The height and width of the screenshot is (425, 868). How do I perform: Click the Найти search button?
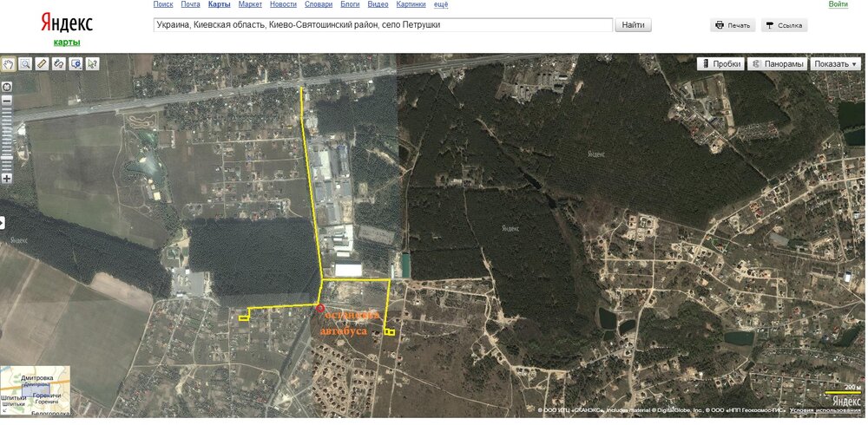click(633, 25)
